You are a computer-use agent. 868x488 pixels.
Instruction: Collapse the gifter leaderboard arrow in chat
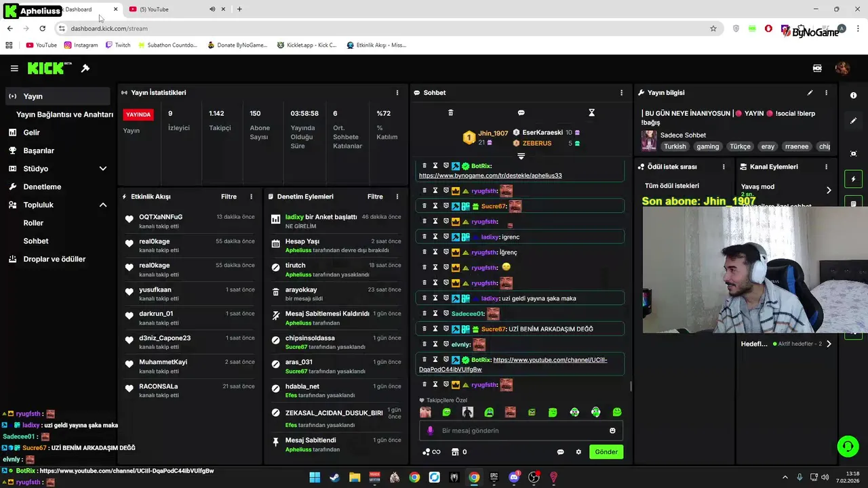521,156
